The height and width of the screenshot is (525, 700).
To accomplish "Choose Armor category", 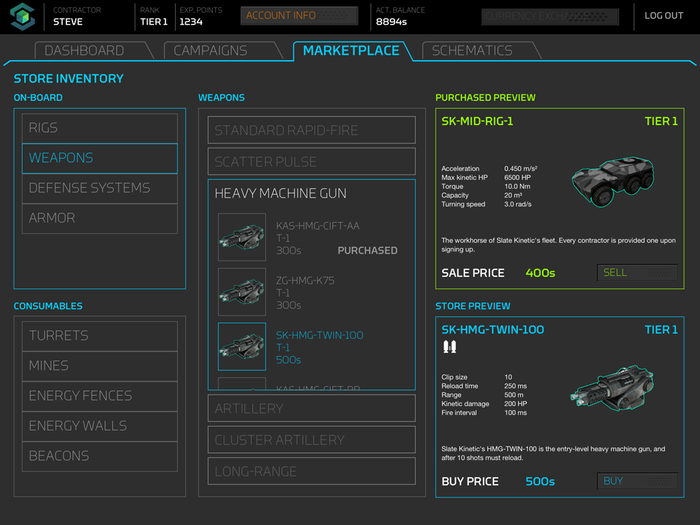I will pos(100,218).
